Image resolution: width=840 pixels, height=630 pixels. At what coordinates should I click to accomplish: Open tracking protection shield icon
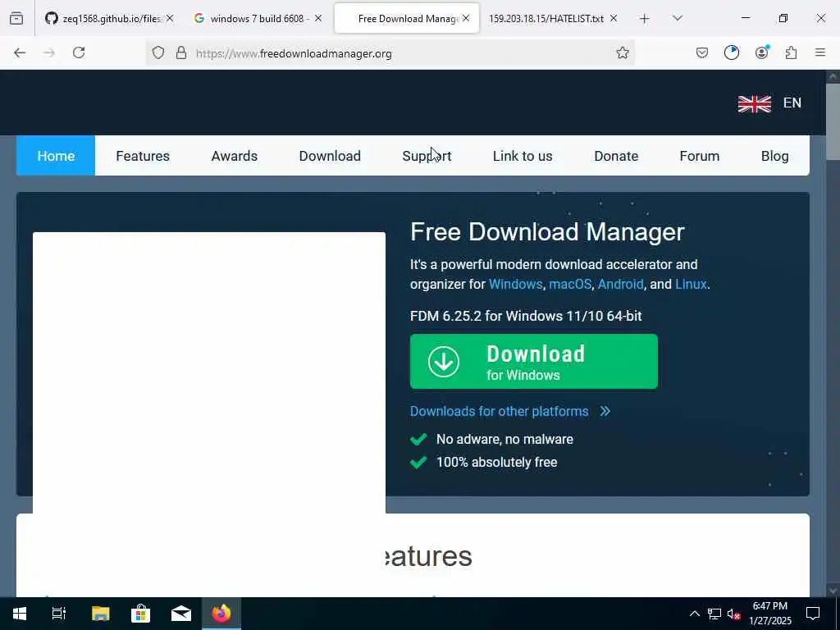tap(158, 52)
